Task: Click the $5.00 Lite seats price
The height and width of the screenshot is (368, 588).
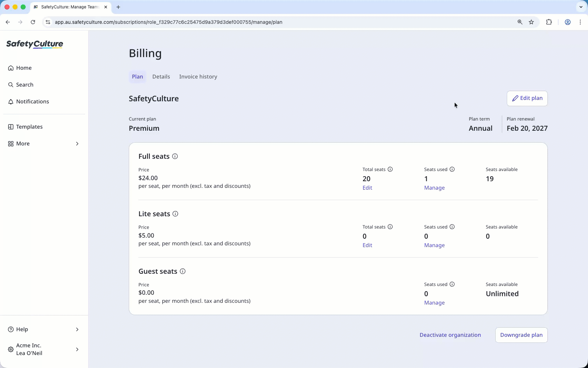Action: (x=146, y=236)
